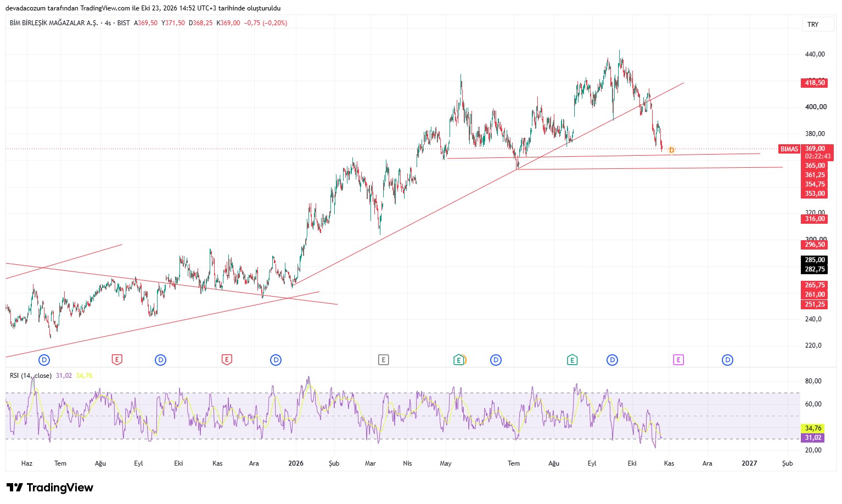Click the purple 31,02 RSI value tag
Image resolution: width=842 pixels, height=504 pixels.
click(x=813, y=438)
